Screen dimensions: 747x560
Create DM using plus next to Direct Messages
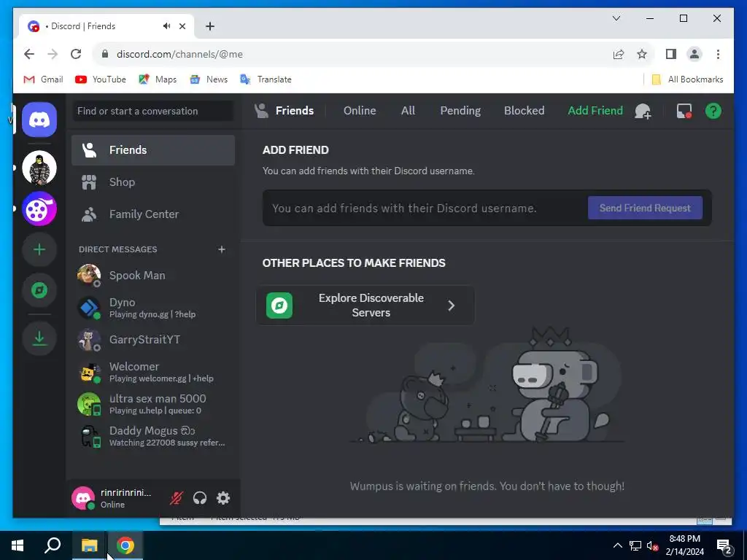pyautogui.click(x=222, y=249)
